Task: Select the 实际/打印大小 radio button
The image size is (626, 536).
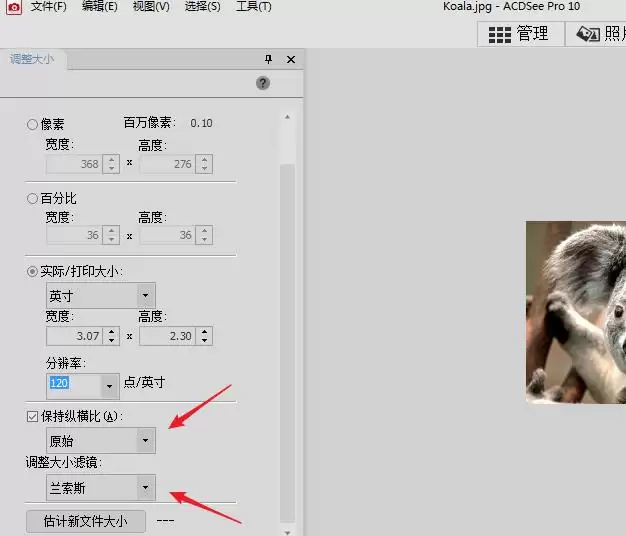Action: 32,272
